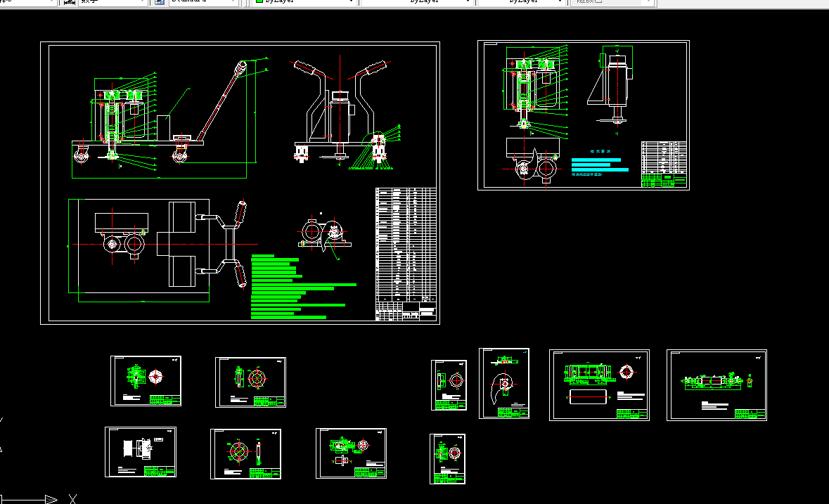Open the greyed-out plot style dropdown
Viewport: 829px width, 504px height.
click(612, 2)
